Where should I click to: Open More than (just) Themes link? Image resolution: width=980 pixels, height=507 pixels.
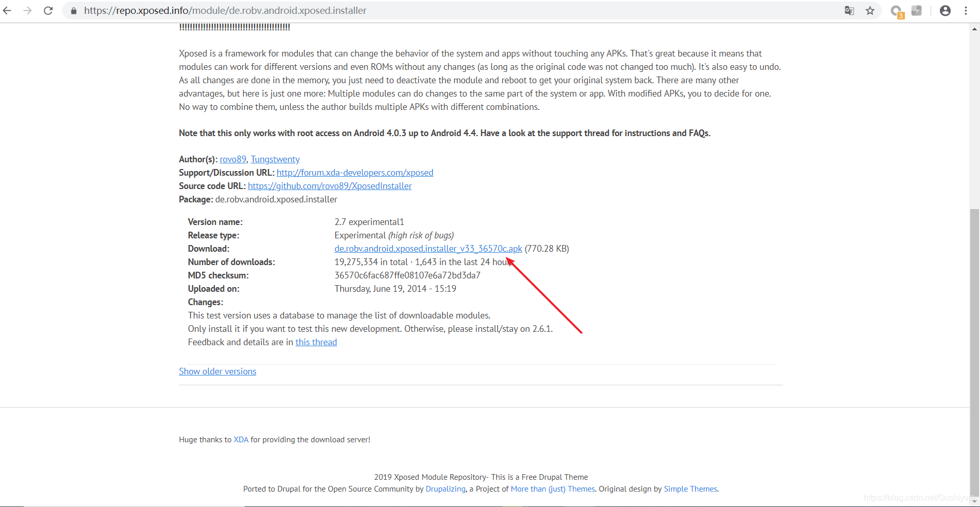point(553,489)
